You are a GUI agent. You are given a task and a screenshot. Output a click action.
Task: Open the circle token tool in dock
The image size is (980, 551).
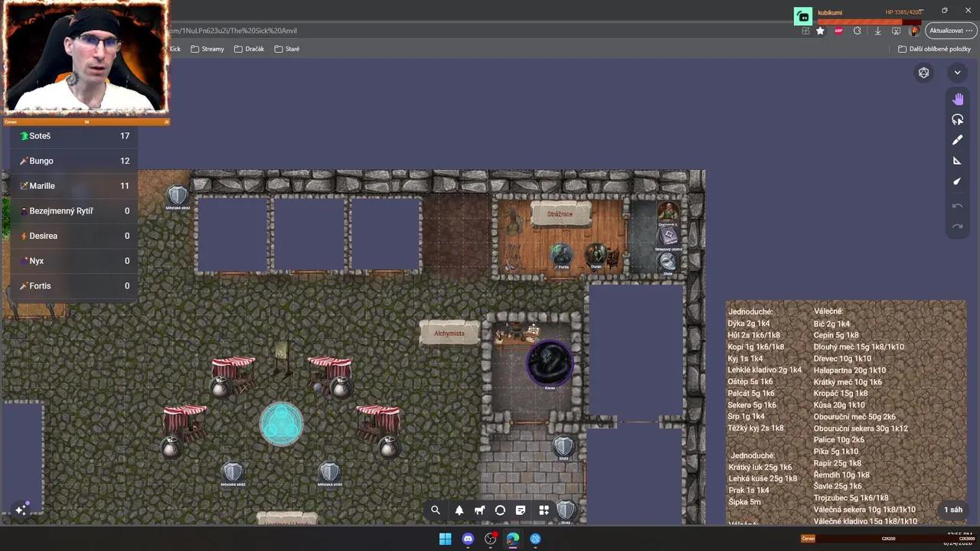coord(501,510)
